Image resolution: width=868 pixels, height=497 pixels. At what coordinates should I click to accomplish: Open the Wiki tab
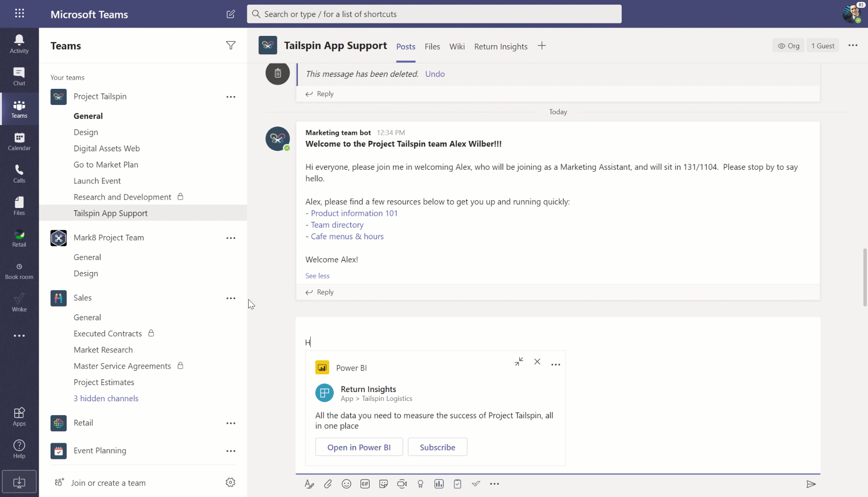coord(457,46)
